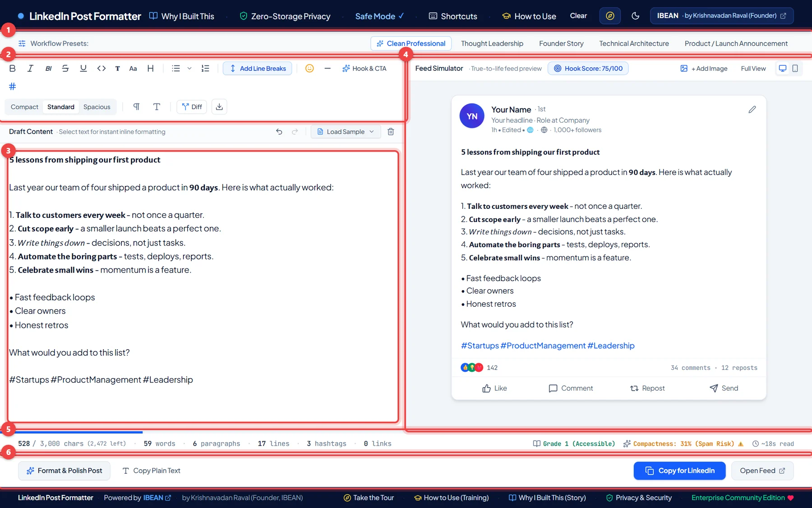The height and width of the screenshot is (508, 812).
Task: Choose the Founder Story preset
Action: point(561,43)
